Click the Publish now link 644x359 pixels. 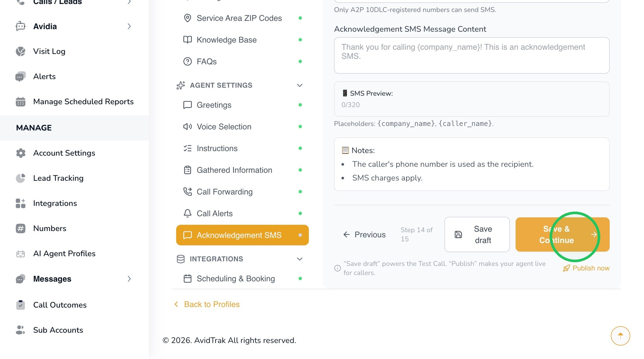click(586, 268)
